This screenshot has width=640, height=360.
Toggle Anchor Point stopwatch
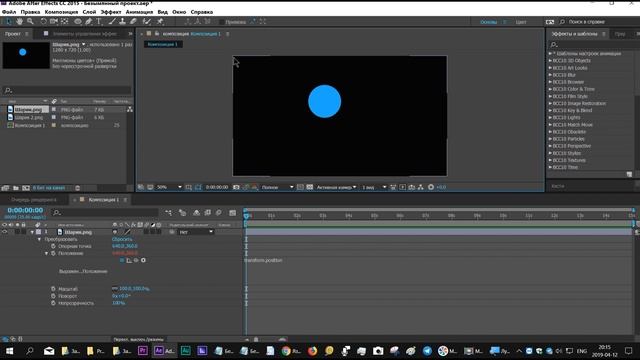pyautogui.click(x=53, y=246)
